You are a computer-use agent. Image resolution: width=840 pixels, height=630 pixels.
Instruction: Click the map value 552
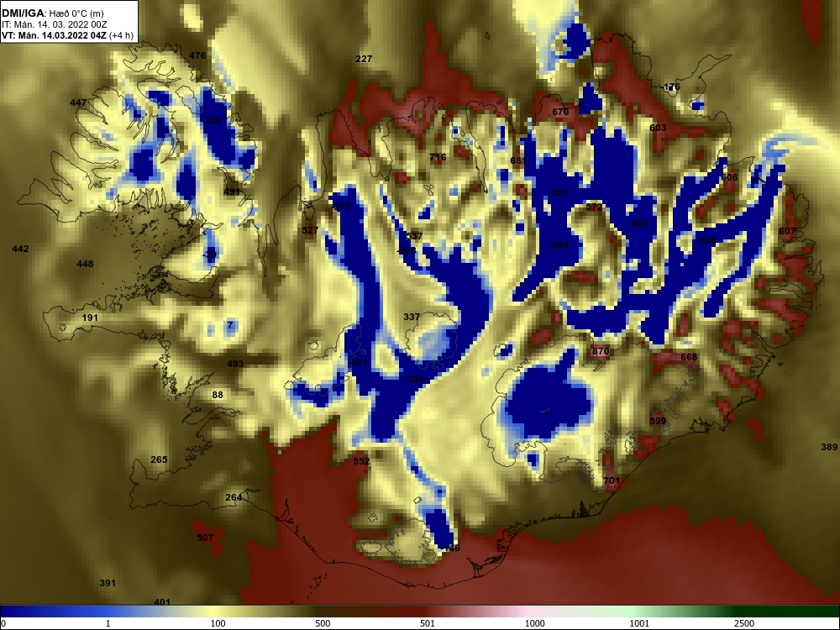coord(361,461)
